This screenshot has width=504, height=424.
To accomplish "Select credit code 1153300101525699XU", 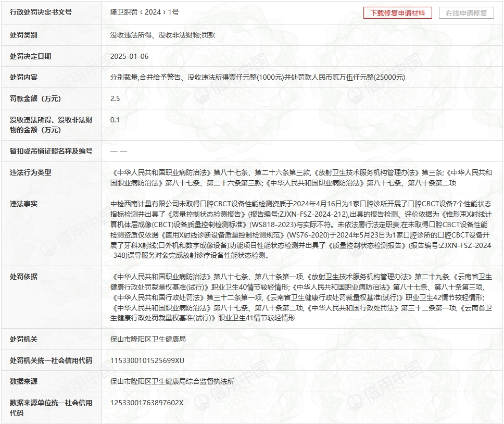I will click(x=147, y=360).
